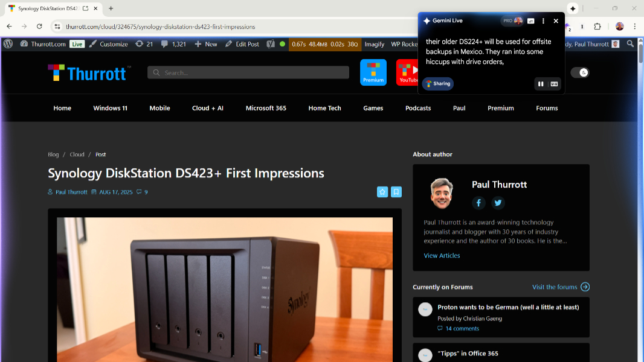Click the Blog breadcrumb link
The height and width of the screenshot is (362, 644).
tap(53, 154)
